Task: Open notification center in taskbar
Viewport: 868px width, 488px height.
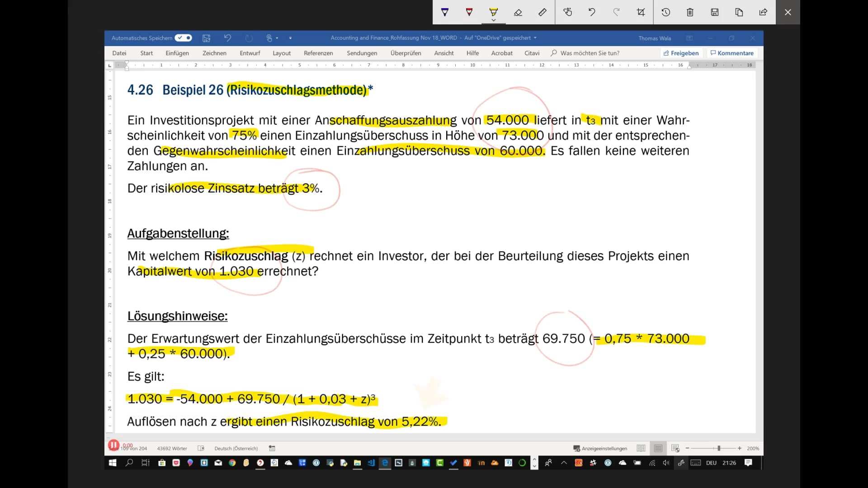Action: [749, 463]
